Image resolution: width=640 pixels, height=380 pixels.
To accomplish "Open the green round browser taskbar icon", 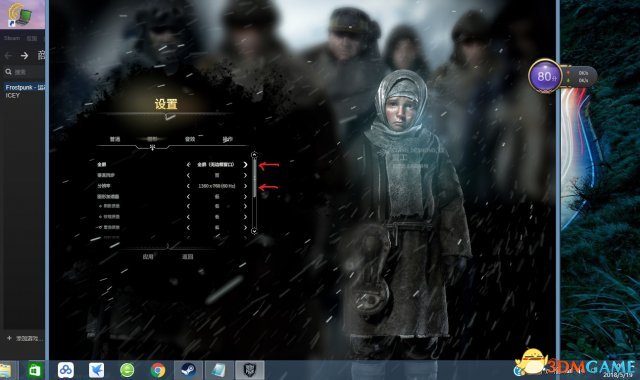I will click(x=127, y=370).
